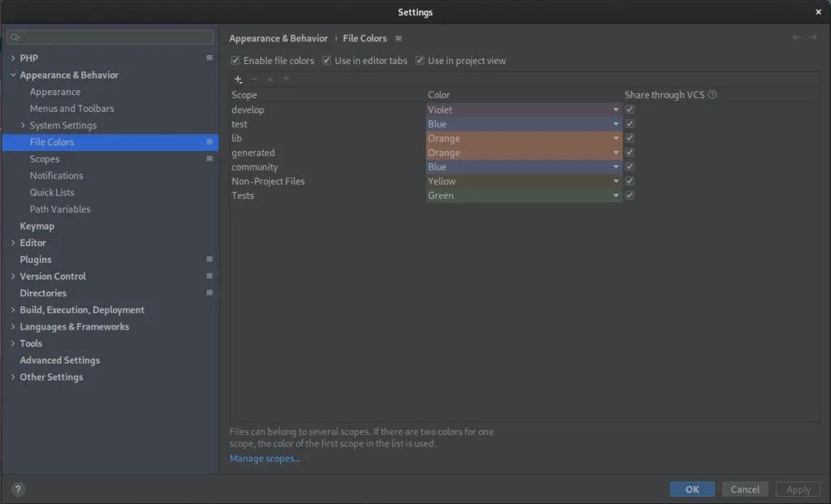Viewport: 831px width, 504px height.
Task: Open the Plugins settings page
Action: point(36,259)
